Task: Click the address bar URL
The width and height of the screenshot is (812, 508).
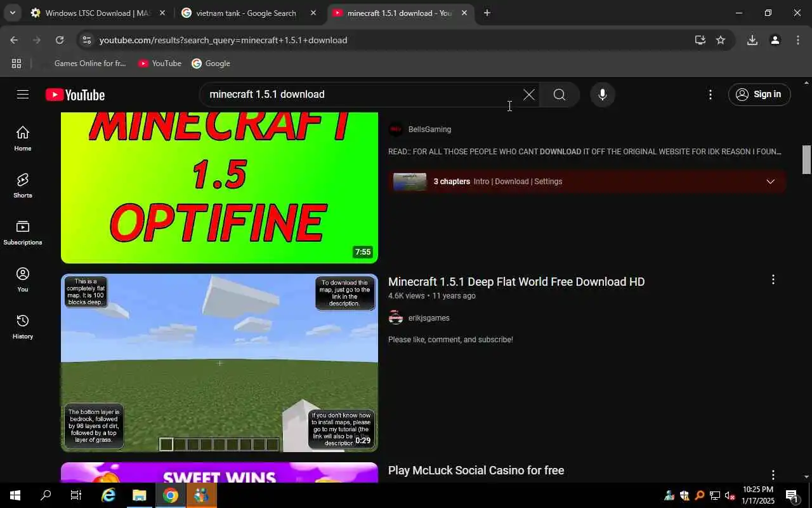Action: [223, 40]
